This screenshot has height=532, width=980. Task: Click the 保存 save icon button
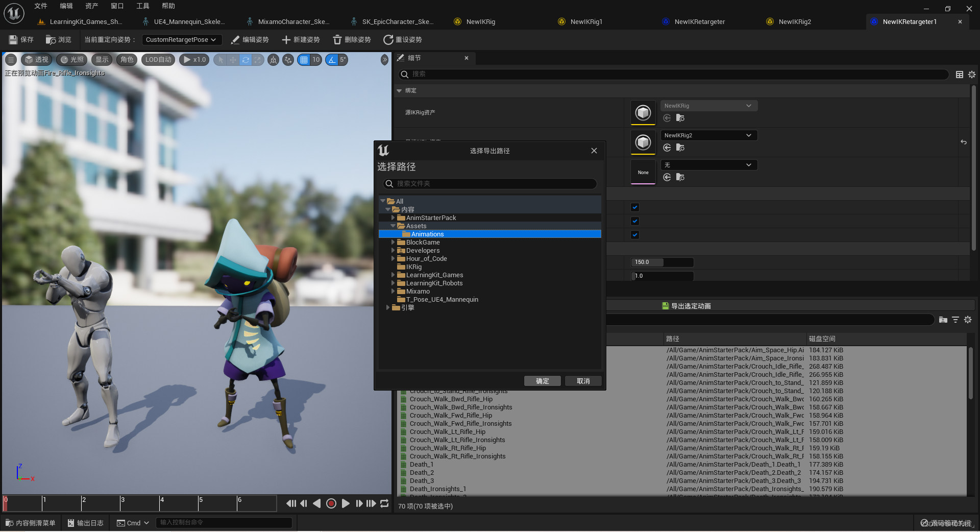[x=21, y=40]
